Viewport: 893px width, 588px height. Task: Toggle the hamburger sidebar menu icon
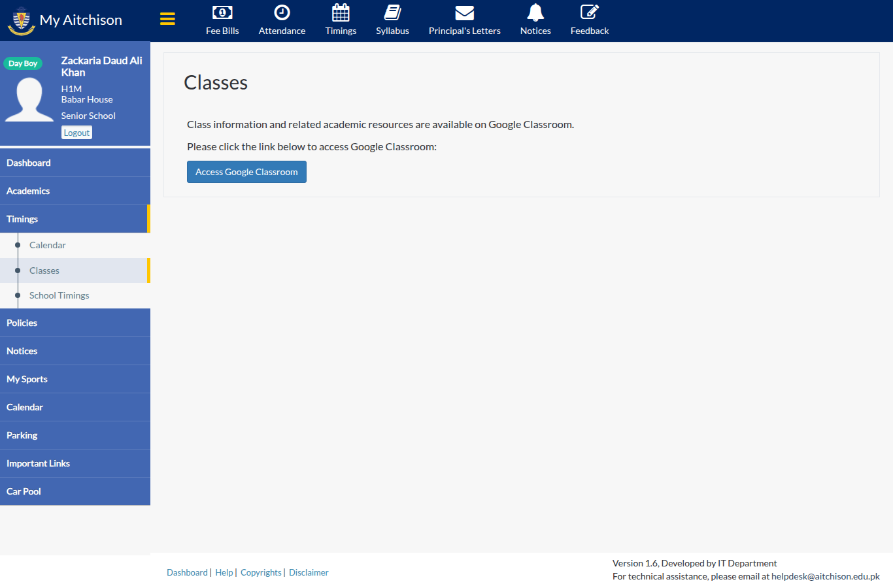click(167, 19)
